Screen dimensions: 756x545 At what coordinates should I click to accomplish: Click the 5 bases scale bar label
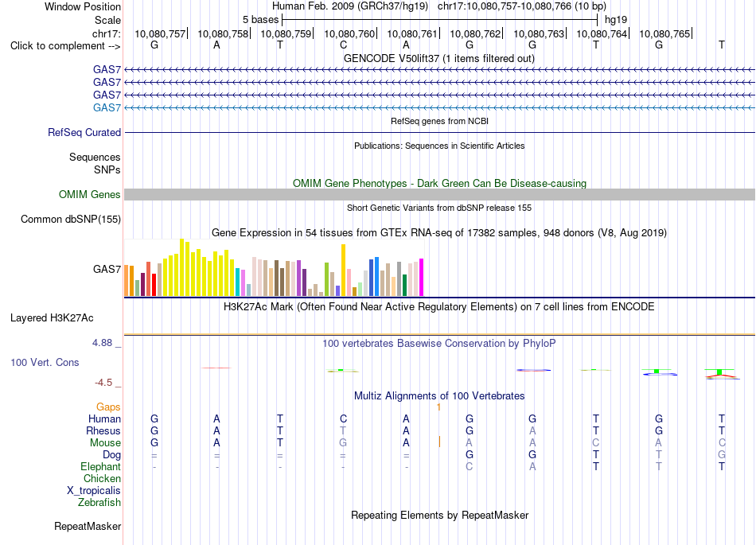coord(260,20)
